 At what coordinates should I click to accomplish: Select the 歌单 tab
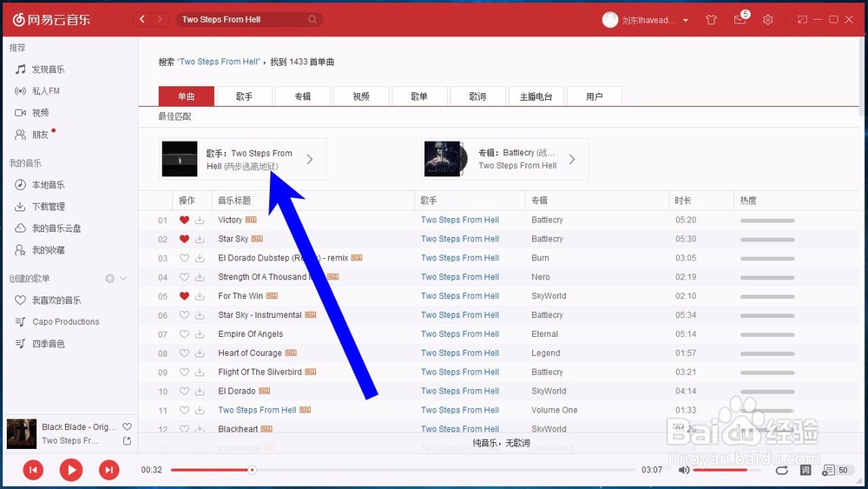click(419, 96)
